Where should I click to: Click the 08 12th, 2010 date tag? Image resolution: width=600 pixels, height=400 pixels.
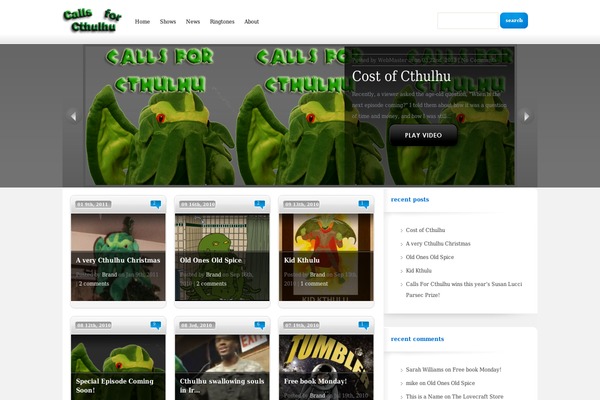tap(93, 325)
